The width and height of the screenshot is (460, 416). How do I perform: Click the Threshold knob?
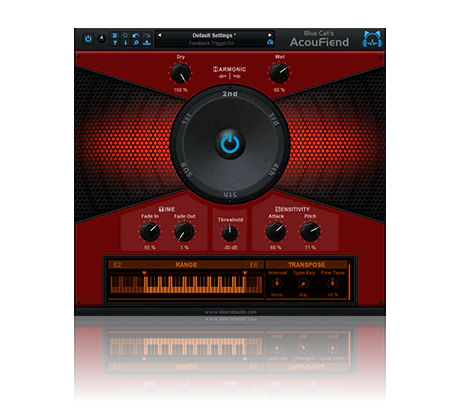(230, 233)
